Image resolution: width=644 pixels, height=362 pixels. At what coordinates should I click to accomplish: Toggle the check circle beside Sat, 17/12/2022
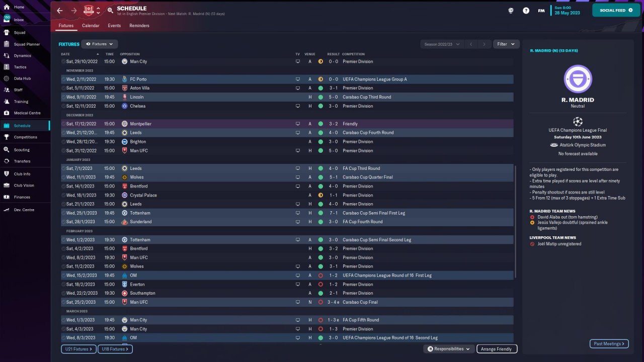pyautogui.click(x=63, y=124)
